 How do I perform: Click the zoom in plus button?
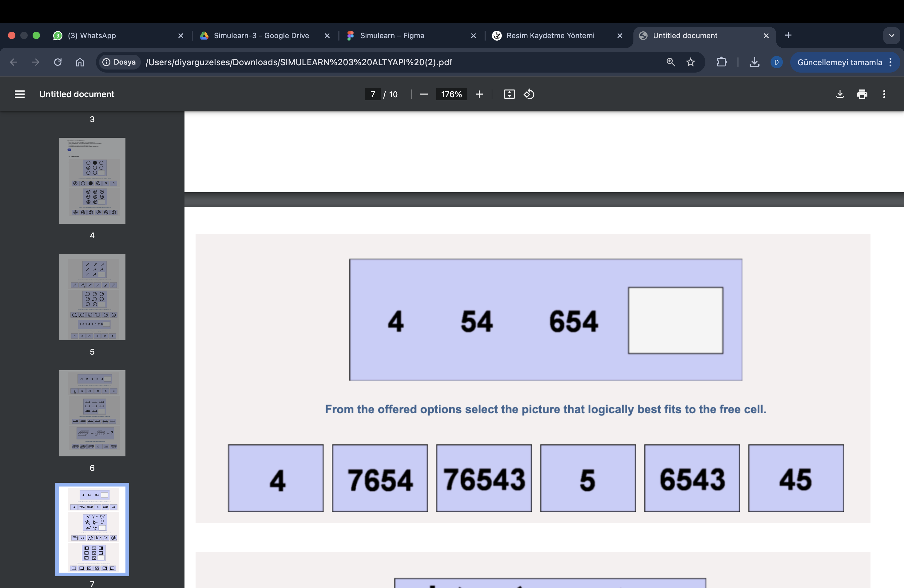(479, 94)
